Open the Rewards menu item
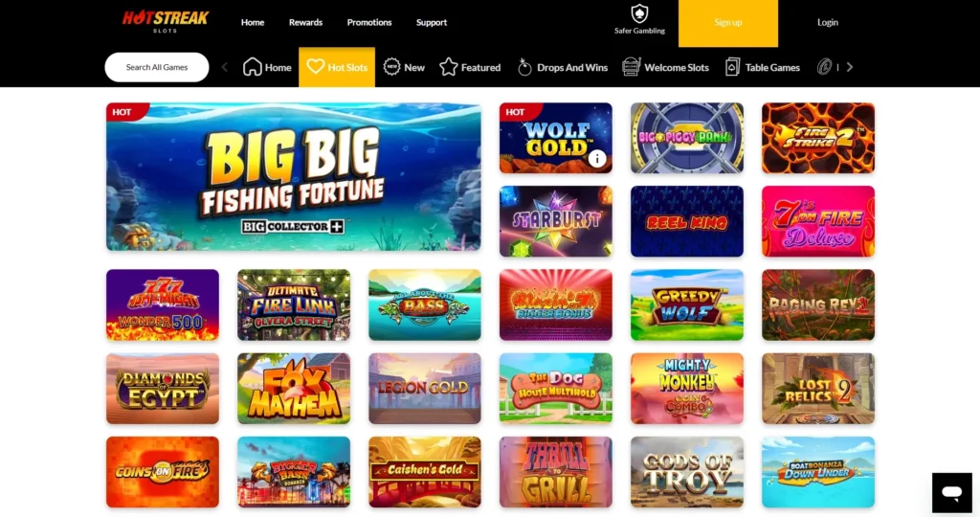 pyautogui.click(x=305, y=22)
